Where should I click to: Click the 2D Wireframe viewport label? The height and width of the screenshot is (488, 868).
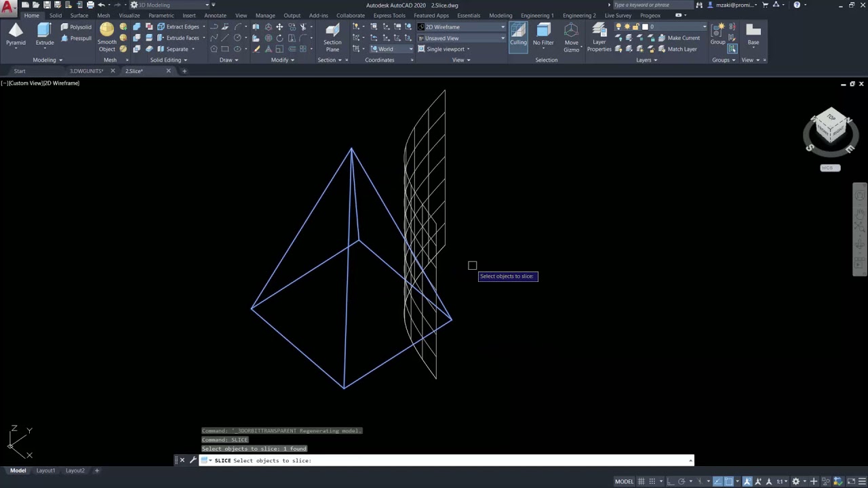point(62,83)
